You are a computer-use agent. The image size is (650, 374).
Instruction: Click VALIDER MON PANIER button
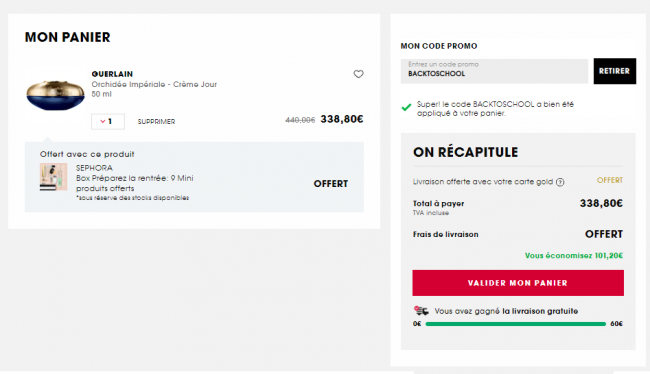point(518,283)
